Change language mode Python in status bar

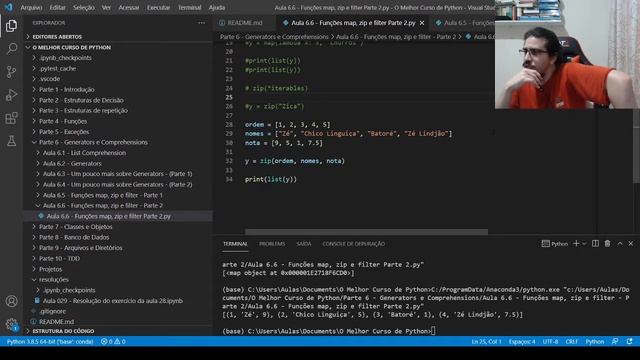(595, 342)
